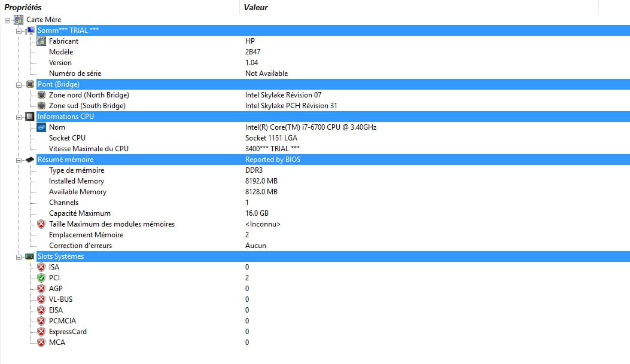Select the Numéro de série row

(75, 74)
